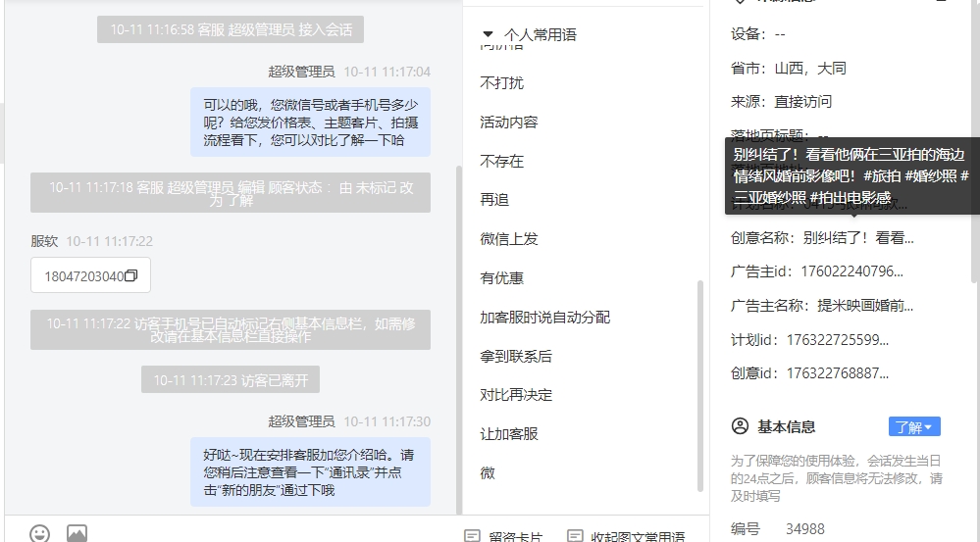980x542 pixels.
Task: Click the 省市 山西，大同 text
Action: pyautogui.click(x=789, y=68)
